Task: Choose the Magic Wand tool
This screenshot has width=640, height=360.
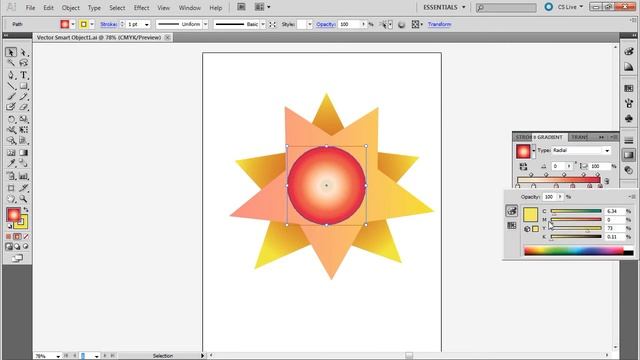Action: point(11,63)
